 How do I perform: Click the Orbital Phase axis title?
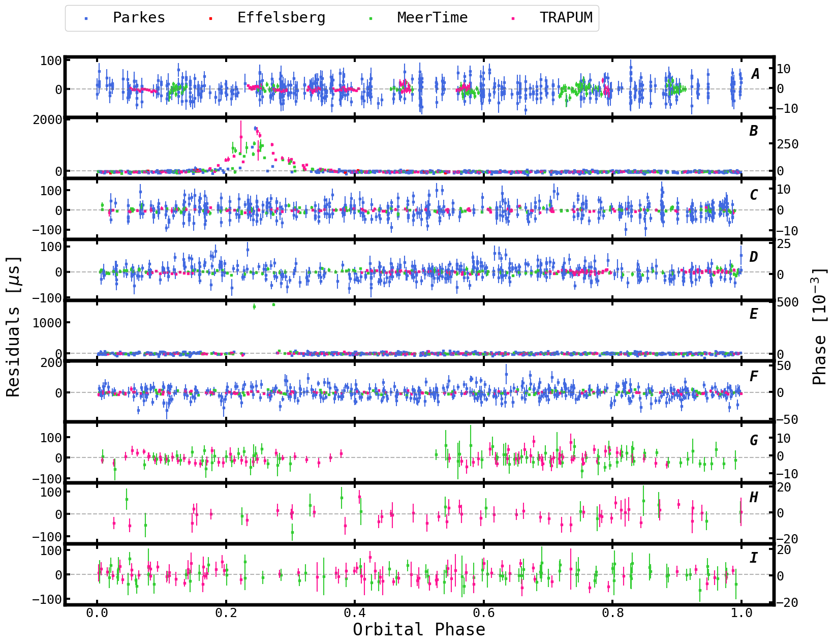(419, 630)
